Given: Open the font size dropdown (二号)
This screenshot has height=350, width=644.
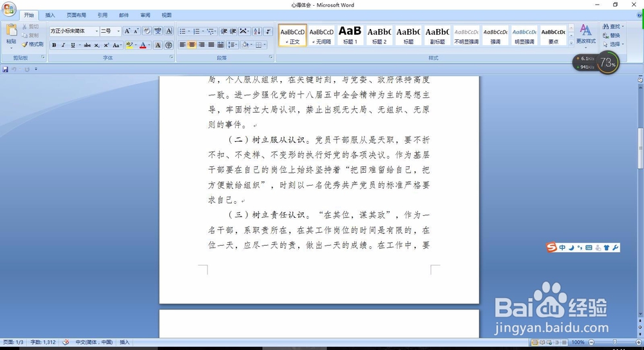Looking at the screenshot, I should coord(118,31).
